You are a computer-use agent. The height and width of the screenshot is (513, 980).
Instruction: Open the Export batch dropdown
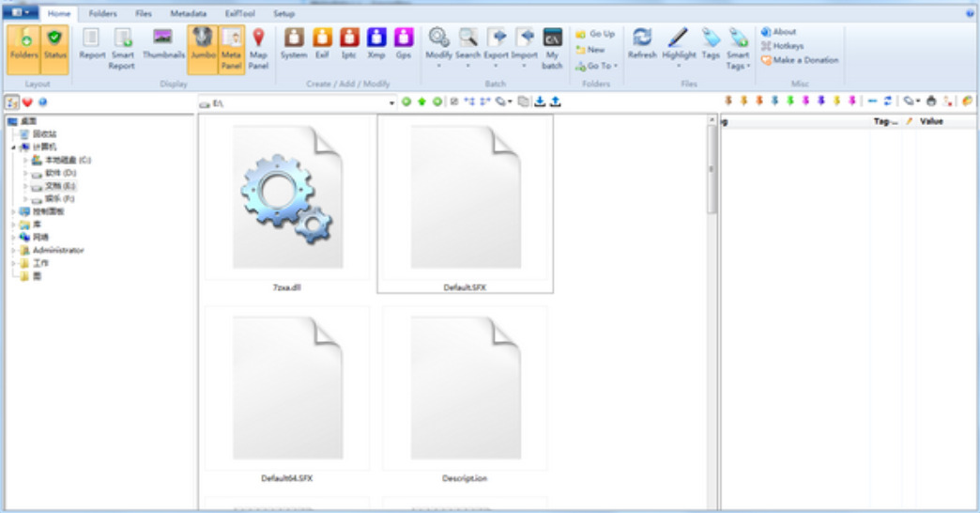(x=497, y=48)
